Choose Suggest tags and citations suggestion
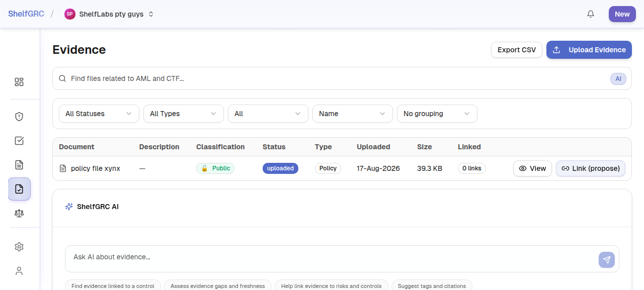 (x=432, y=286)
